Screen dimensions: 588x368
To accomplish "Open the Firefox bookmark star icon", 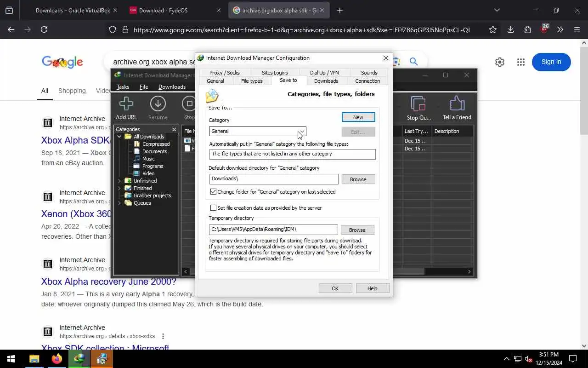I will (493, 29).
